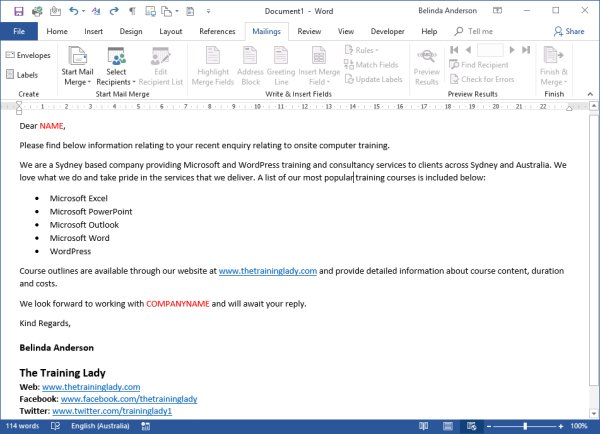Open the Web link in the signature
The image size is (600, 434).
coord(91,387)
